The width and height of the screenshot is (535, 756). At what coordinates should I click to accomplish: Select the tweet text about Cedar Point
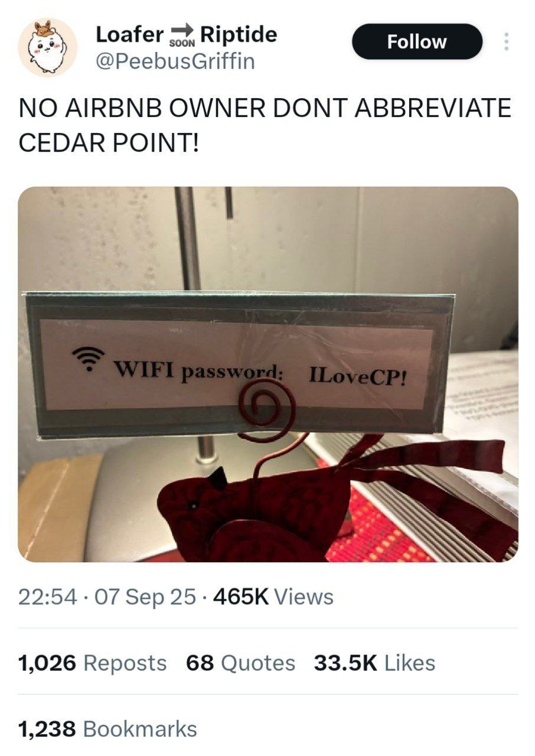pos(265,126)
